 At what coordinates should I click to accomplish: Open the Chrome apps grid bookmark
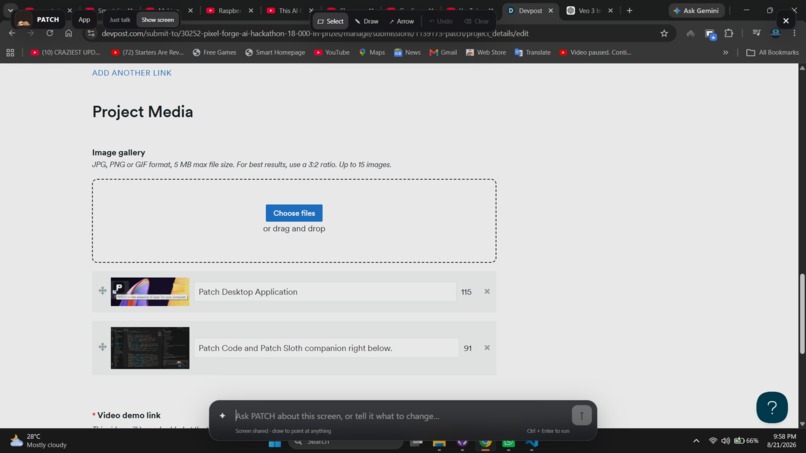click(10, 52)
